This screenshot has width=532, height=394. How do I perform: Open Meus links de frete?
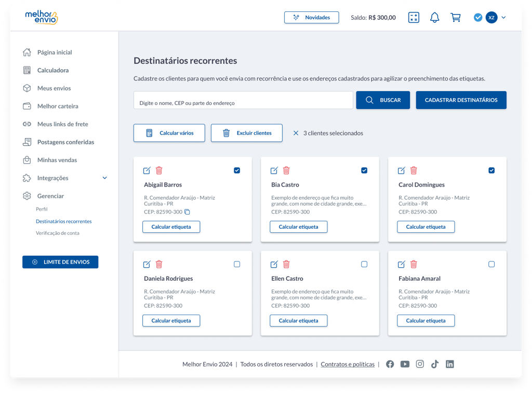coord(55,124)
